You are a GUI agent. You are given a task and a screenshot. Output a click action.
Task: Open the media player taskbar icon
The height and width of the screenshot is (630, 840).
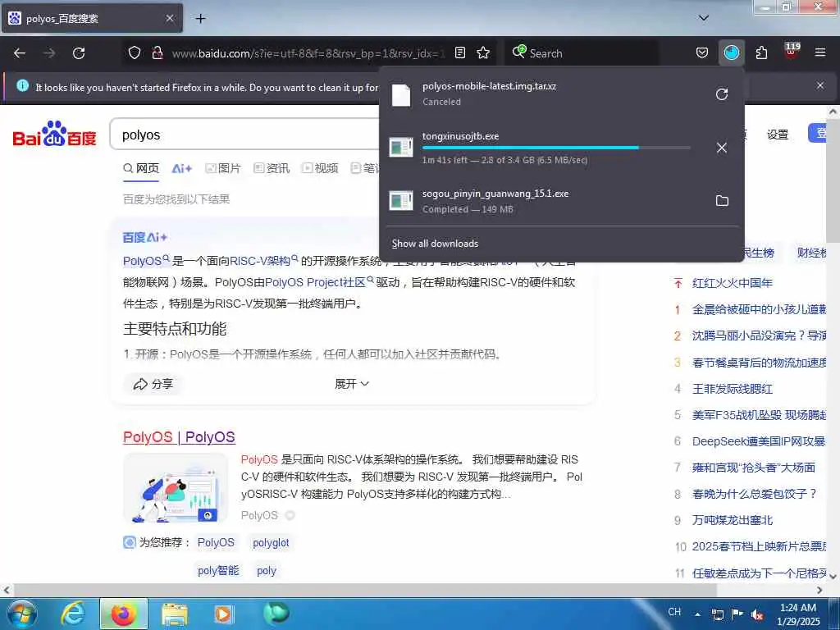pos(223,614)
